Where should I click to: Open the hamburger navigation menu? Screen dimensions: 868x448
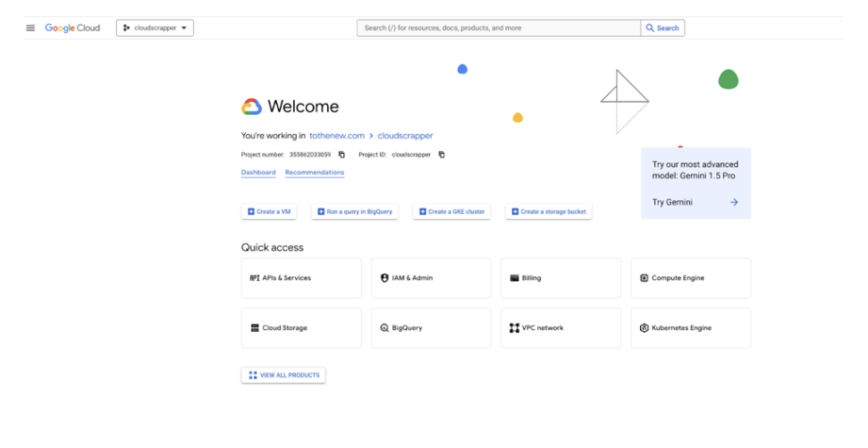pyautogui.click(x=30, y=27)
